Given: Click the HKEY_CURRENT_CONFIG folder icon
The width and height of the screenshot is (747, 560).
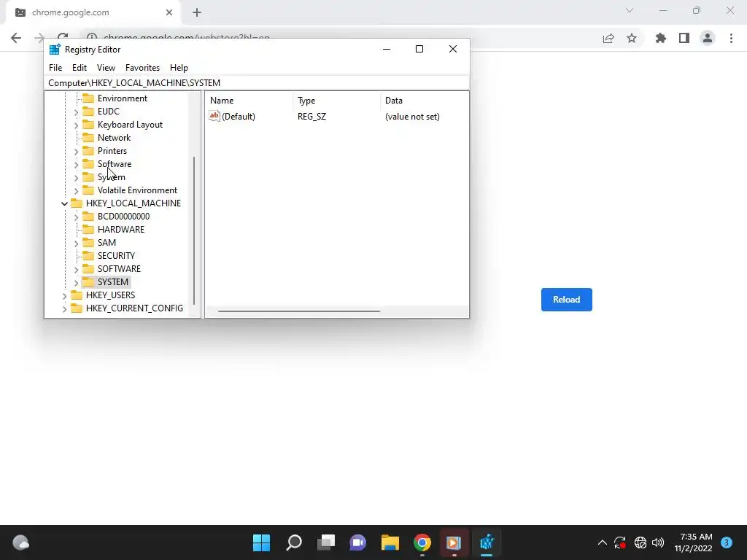Looking at the screenshot, I should tap(76, 308).
